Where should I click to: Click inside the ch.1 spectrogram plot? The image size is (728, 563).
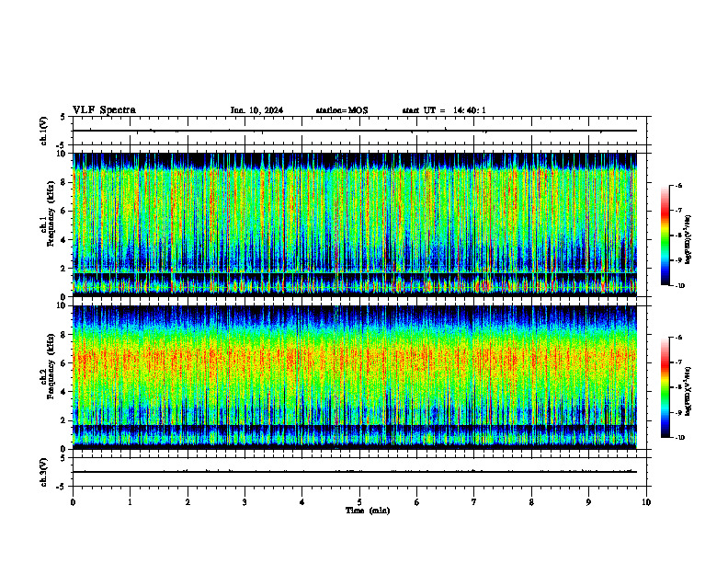pyautogui.click(x=355, y=224)
